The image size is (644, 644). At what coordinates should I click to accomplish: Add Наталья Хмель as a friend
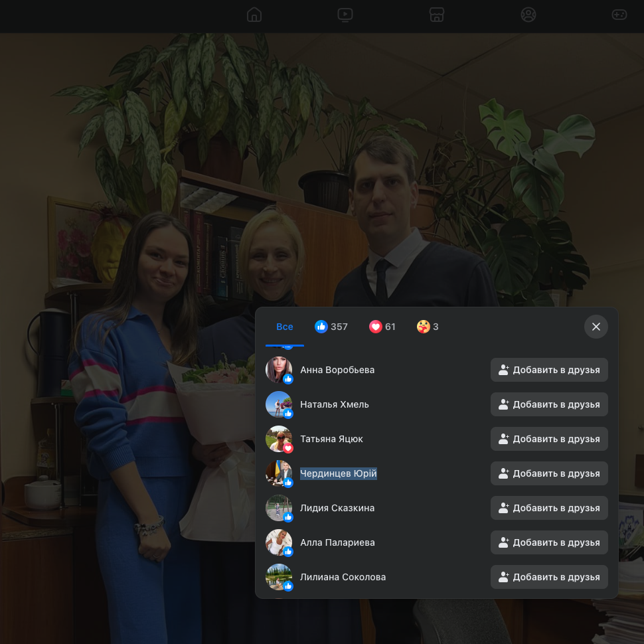549,404
